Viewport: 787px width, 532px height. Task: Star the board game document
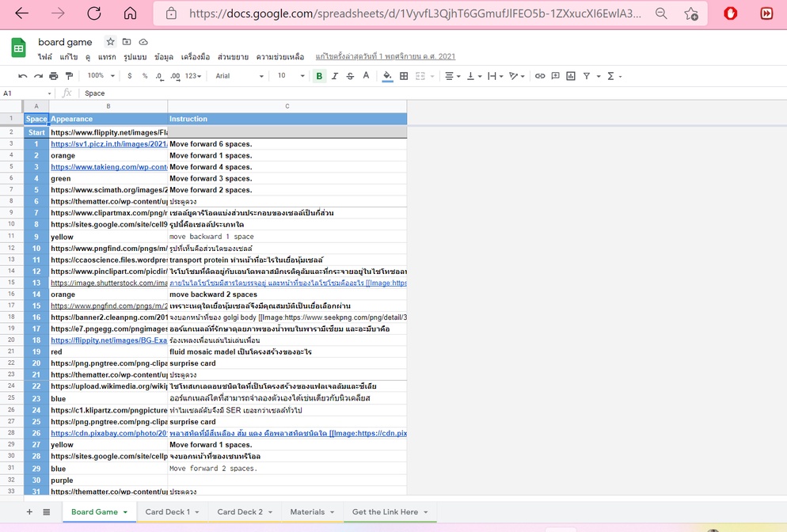pyautogui.click(x=110, y=42)
